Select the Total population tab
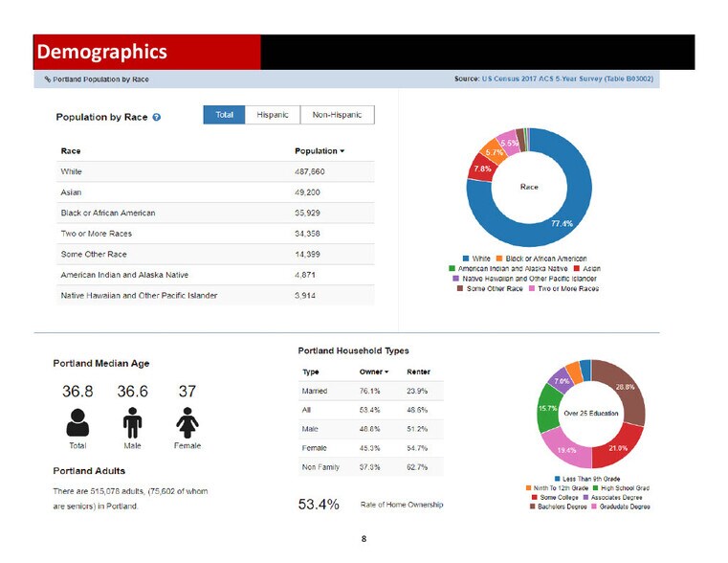The height and width of the screenshot is (563, 728). coord(224,115)
